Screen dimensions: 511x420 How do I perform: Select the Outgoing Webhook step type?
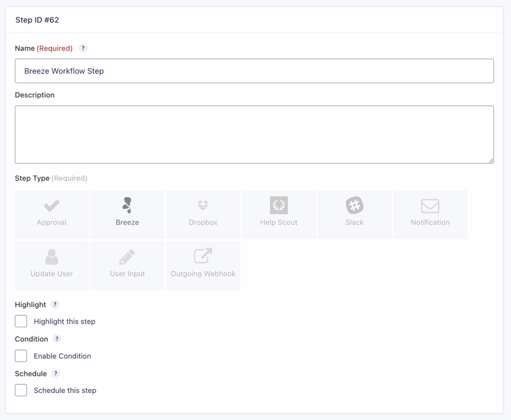pyautogui.click(x=203, y=265)
